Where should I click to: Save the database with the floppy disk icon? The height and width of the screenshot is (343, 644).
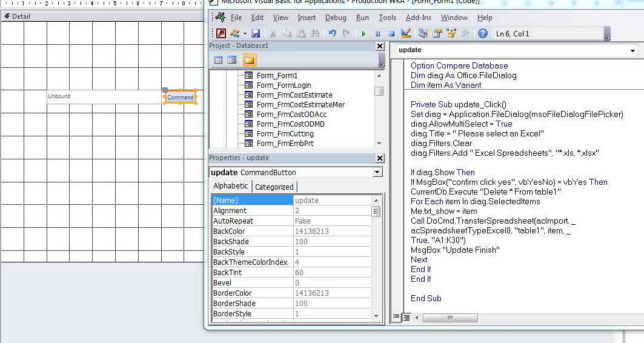click(256, 34)
